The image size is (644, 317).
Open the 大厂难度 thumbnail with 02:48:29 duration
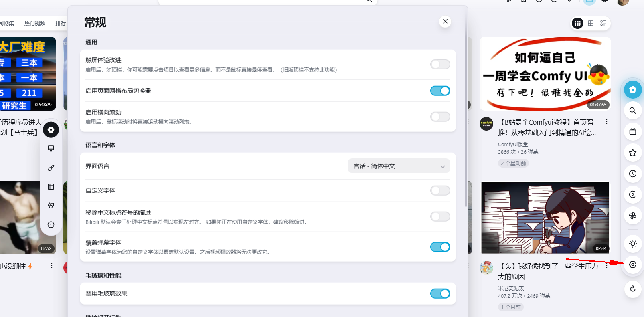[28, 74]
